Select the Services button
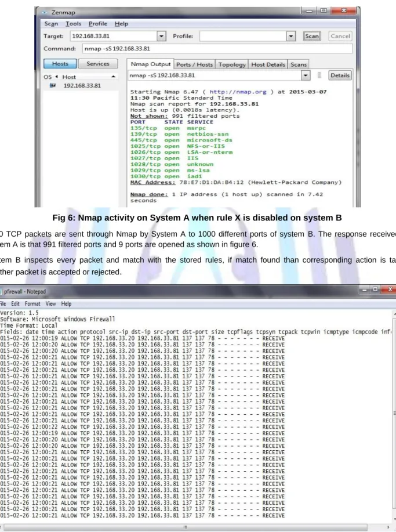Viewport: 396px width, 532px height. 98,64
